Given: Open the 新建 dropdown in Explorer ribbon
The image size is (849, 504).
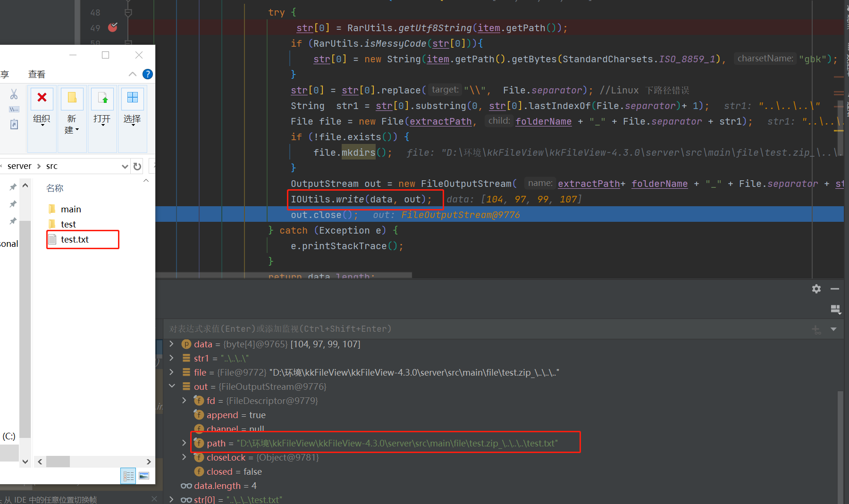Looking at the screenshot, I should [x=72, y=124].
